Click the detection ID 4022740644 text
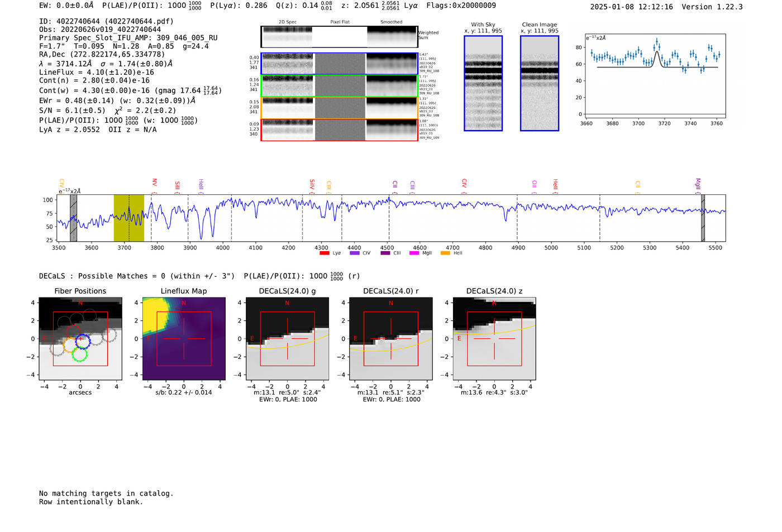Screen dimensions: 782x532 coord(106,21)
